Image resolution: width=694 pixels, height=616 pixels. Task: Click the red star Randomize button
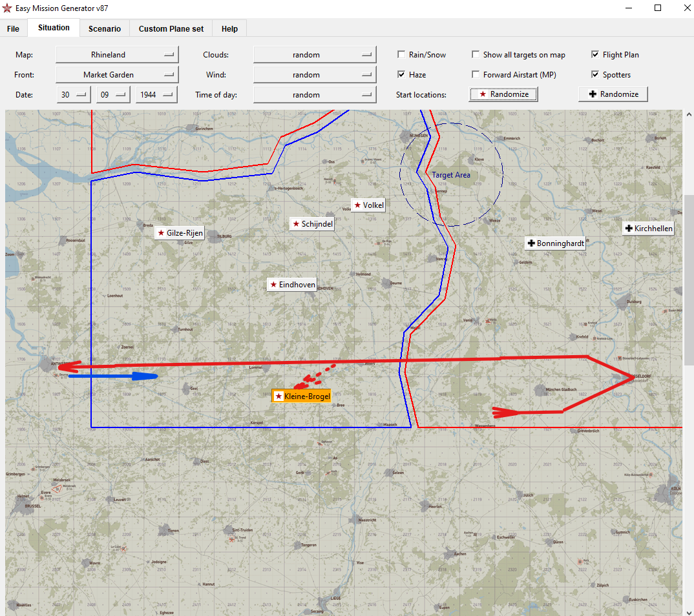503,94
